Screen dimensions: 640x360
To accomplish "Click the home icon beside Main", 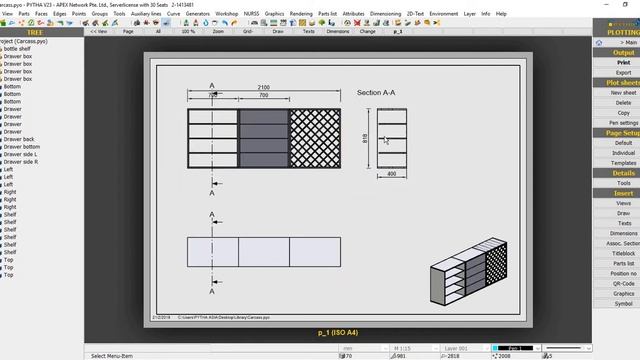I will (599, 42).
